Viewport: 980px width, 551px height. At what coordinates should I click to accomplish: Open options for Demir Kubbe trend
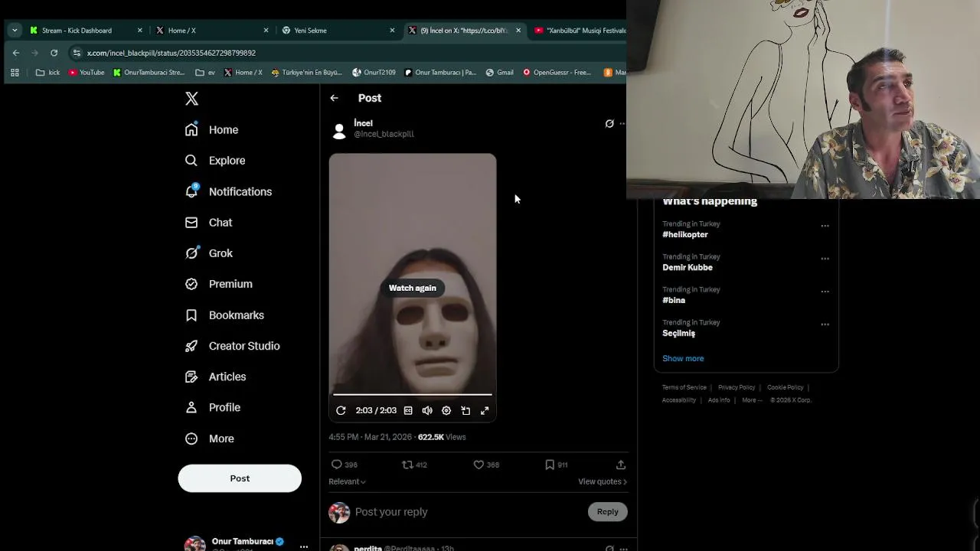coord(825,259)
